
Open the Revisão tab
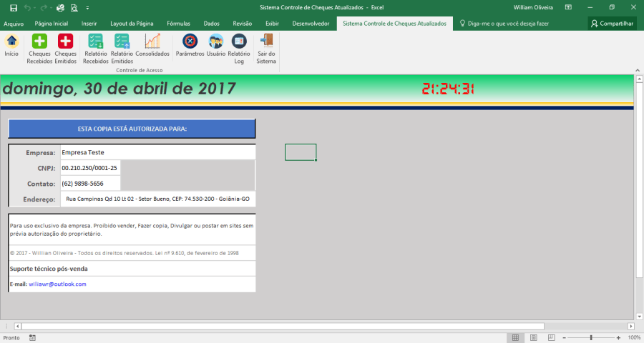click(243, 24)
